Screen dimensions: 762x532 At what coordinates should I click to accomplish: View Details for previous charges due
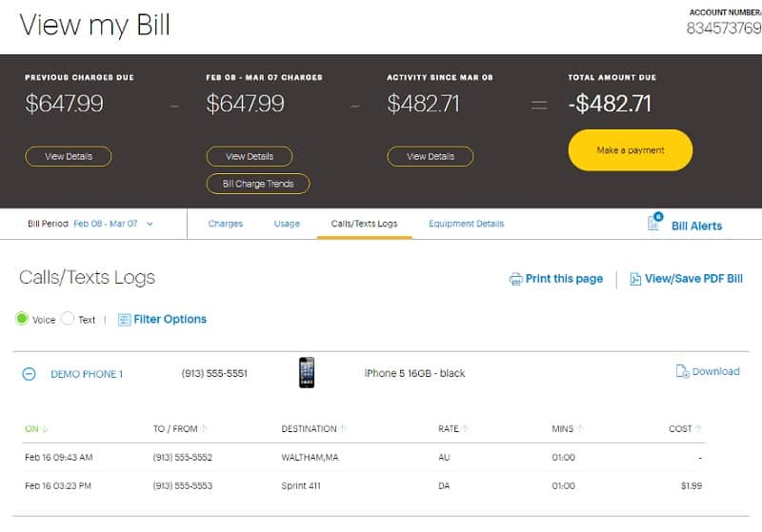click(69, 156)
